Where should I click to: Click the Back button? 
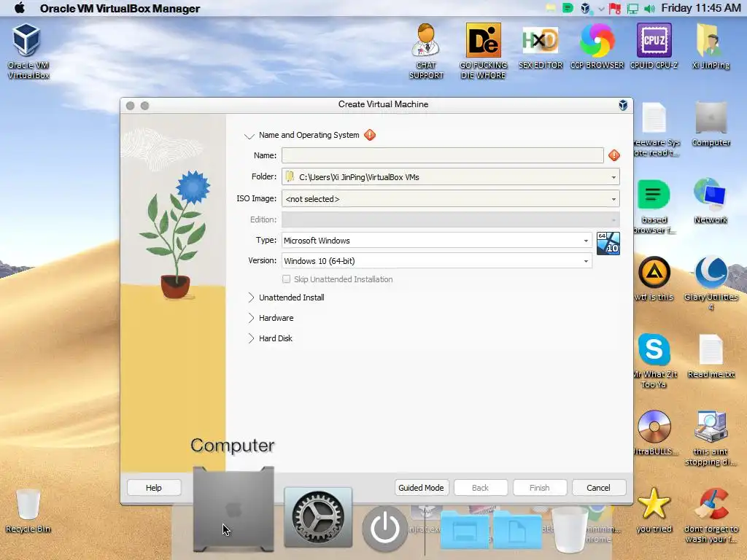coord(480,488)
